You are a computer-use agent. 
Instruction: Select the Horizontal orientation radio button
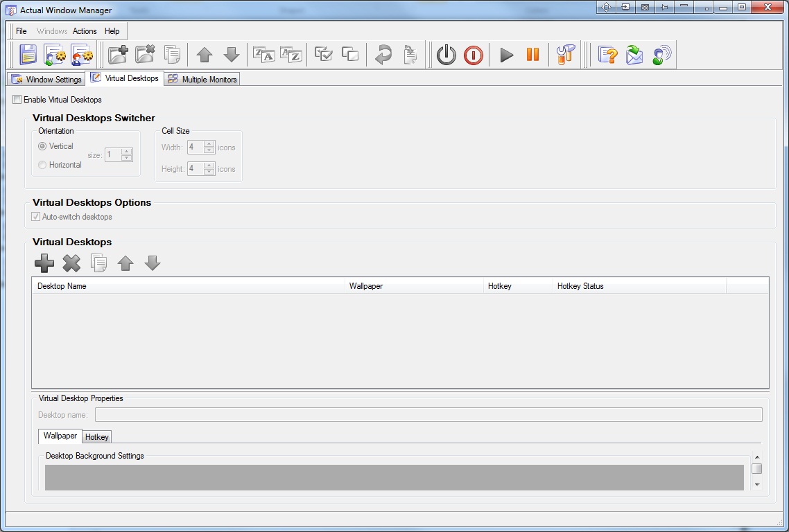[42, 165]
